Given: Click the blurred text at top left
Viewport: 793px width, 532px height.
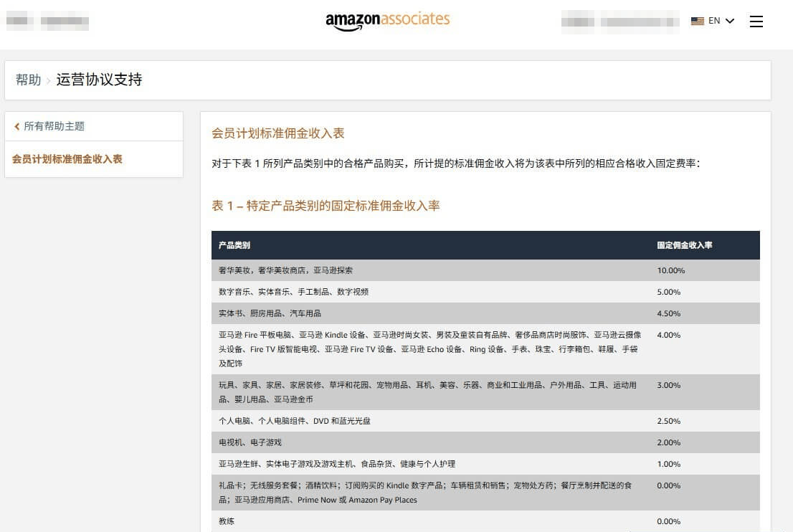Looking at the screenshot, I should click(x=47, y=22).
